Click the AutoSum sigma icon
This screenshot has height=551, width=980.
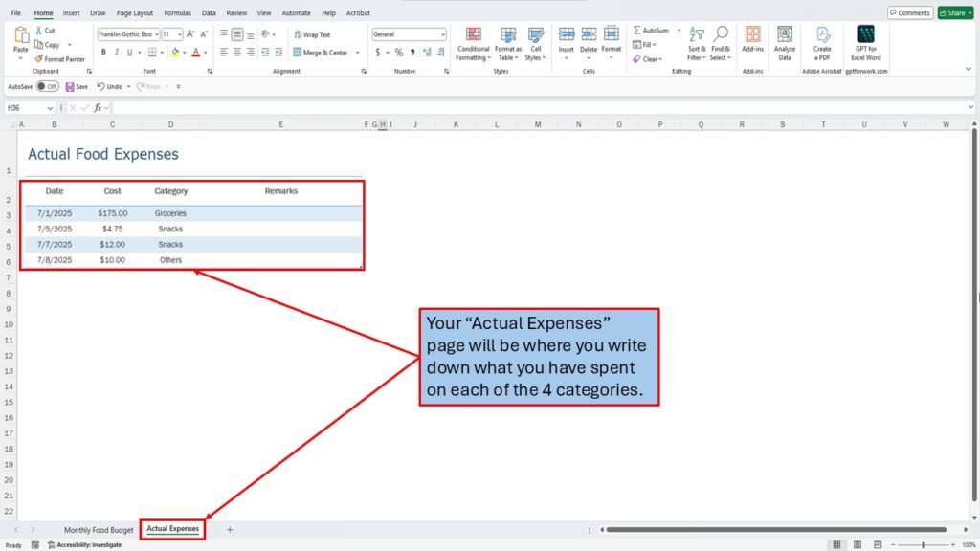(x=636, y=31)
